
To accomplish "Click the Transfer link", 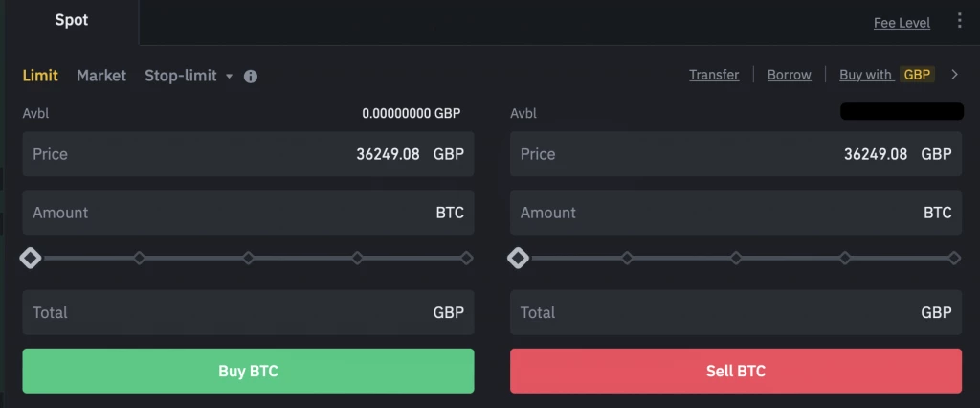I will [x=714, y=75].
